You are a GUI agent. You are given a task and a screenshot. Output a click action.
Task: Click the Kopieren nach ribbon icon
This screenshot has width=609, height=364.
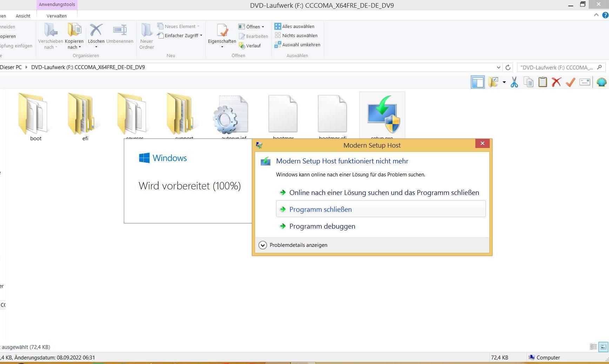click(x=74, y=30)
